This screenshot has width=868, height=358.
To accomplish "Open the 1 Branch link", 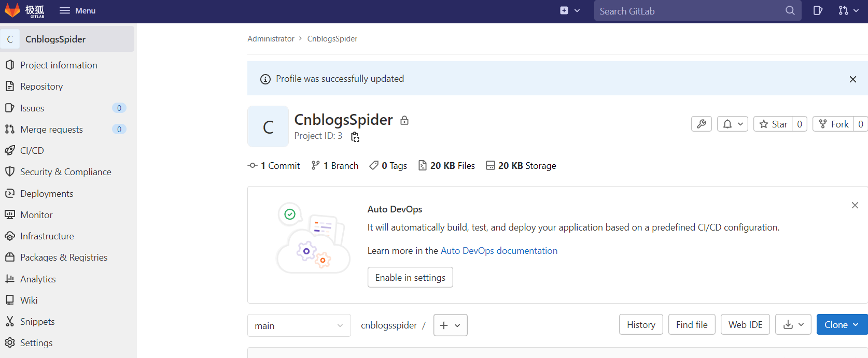I will point(335,166).
